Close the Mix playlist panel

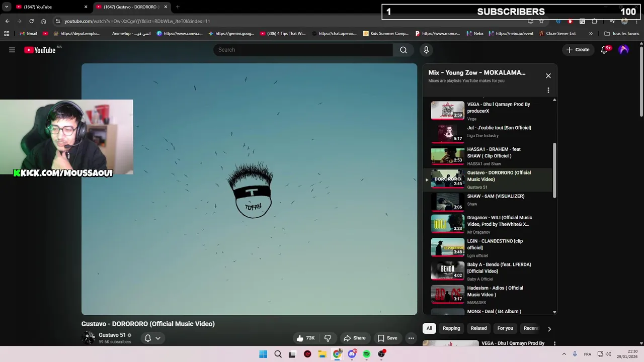548,76
